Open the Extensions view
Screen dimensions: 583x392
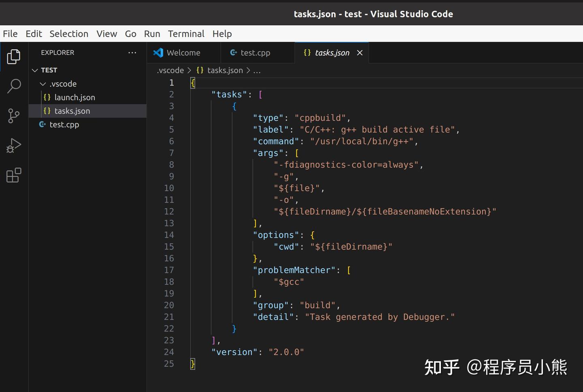[13, 175]
